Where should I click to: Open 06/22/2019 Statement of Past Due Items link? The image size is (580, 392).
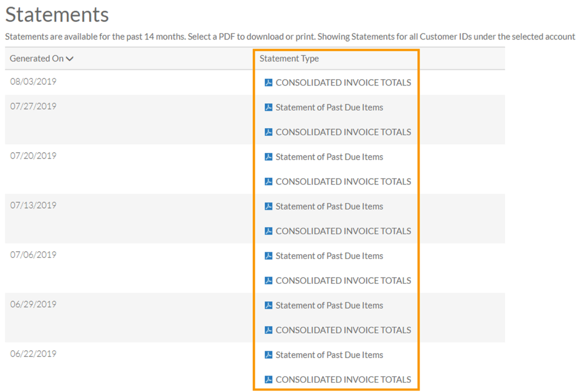pyautogui.click(x=329, y=355)
